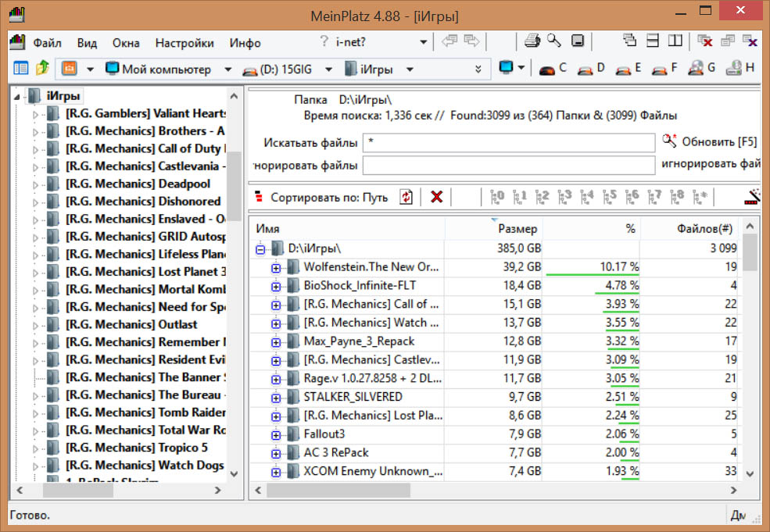The height and width of the screenshot is (532, 770).
Task: Collapse the D:\iИгры\ root in list
Action: point(260,250)
